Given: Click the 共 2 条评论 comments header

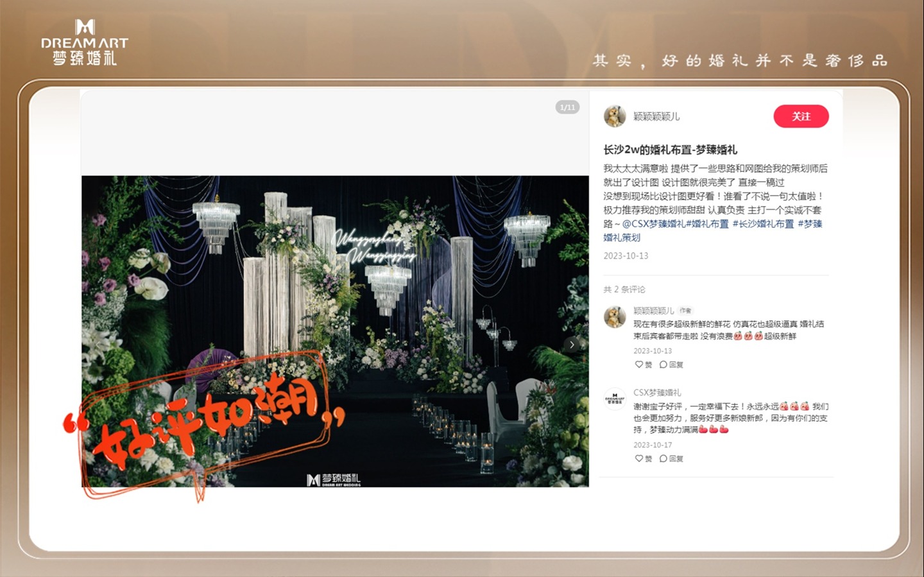Looking at the screenshot, I should 624,289.
